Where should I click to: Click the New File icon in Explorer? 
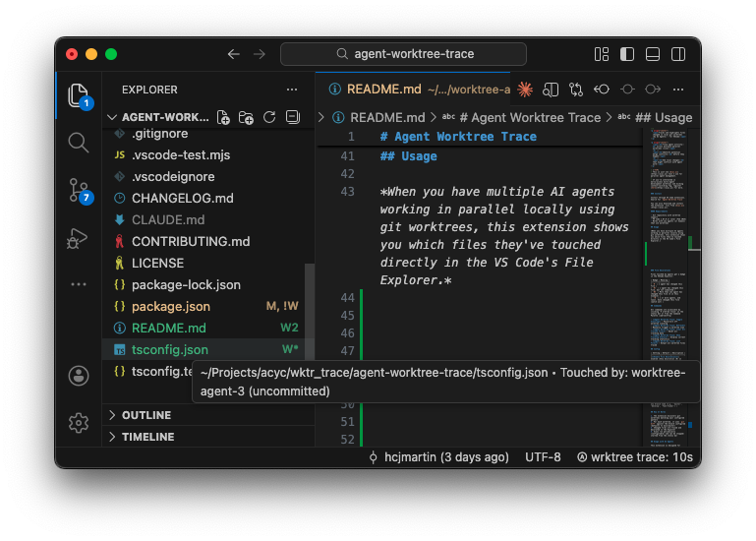[223, 117]
